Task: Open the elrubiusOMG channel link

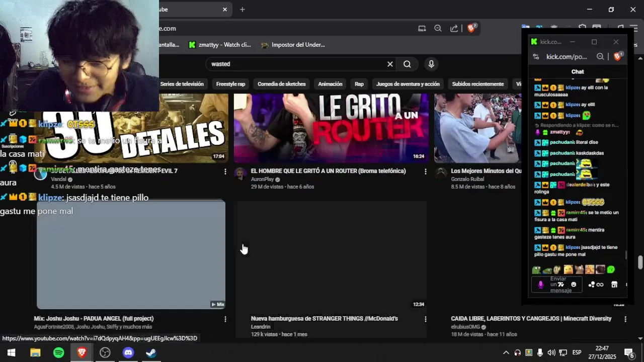Action: click(x=465, y=326)
